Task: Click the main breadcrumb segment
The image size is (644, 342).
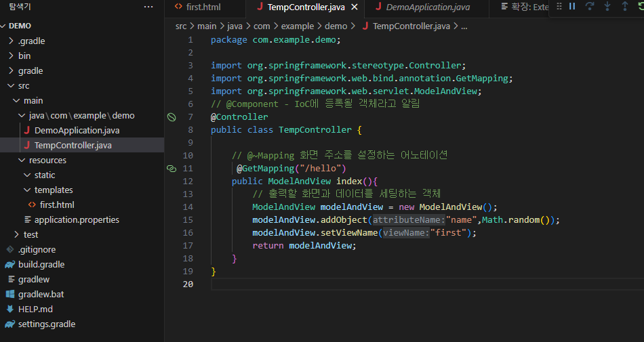Action: [x=207, y=26]
